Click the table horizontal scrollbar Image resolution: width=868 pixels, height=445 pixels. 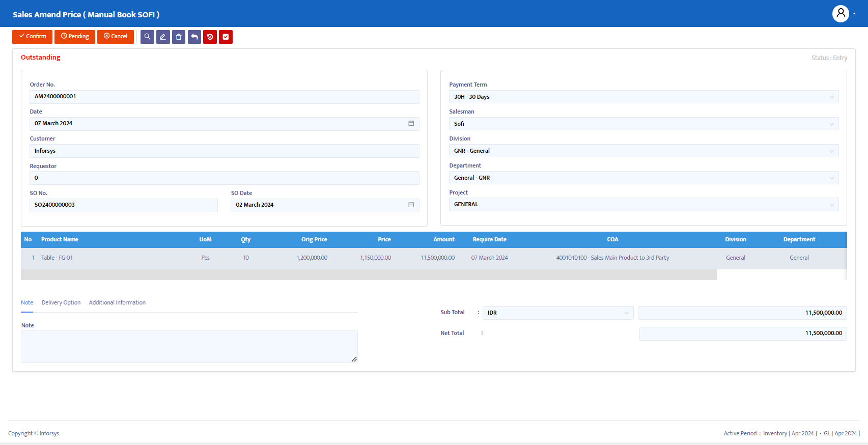coord(369,275)
